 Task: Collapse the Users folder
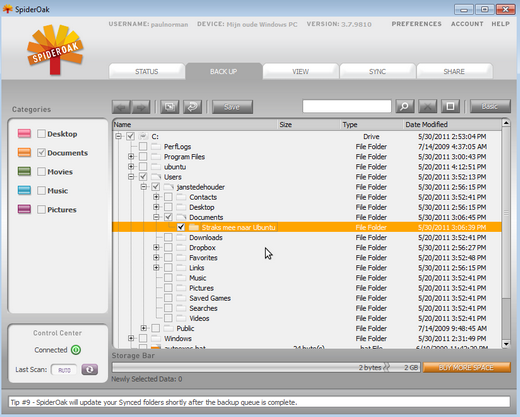[131, 177]
